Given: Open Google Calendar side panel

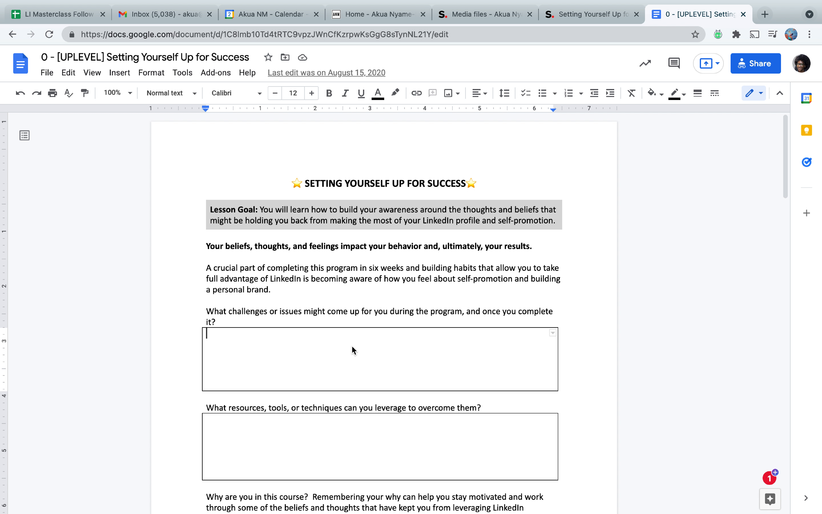Looking at the screenshot, I should click(806, 98).
